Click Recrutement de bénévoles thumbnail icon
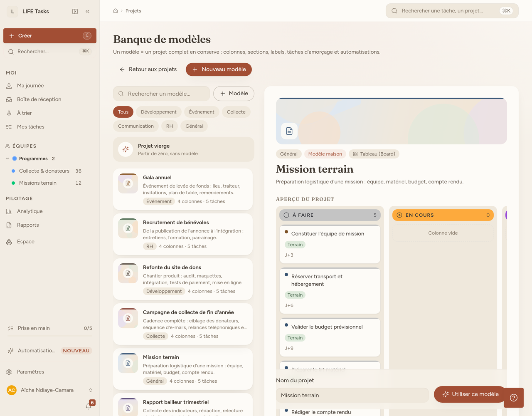Viewport: 532px width, 416px height. 128,228
